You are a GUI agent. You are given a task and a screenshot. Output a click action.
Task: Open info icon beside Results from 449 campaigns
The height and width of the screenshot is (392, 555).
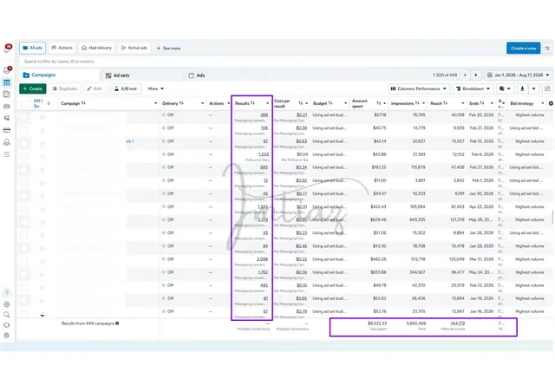click(117, 323)
